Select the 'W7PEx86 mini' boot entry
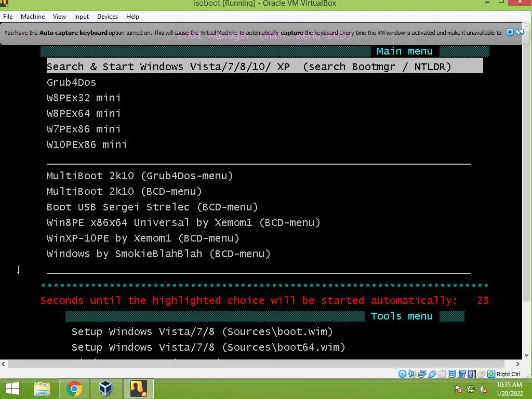Screen dimensions: 532x399 (x=84, y=129)
